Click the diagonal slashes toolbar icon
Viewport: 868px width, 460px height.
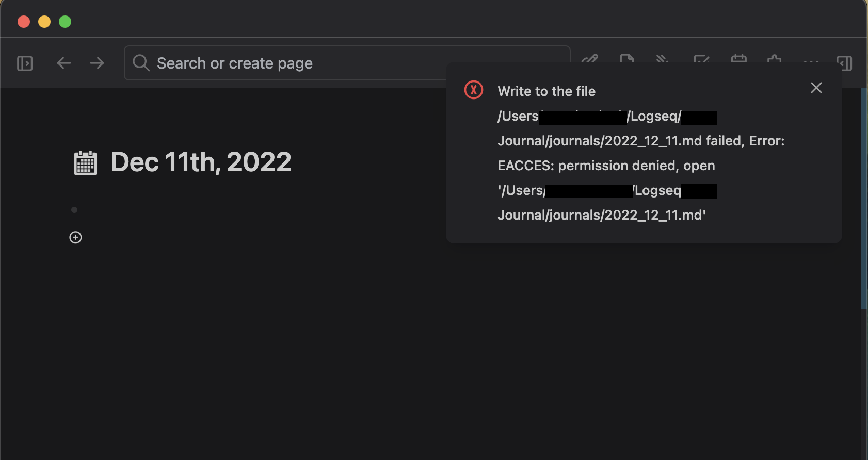(x=663, y=58)
